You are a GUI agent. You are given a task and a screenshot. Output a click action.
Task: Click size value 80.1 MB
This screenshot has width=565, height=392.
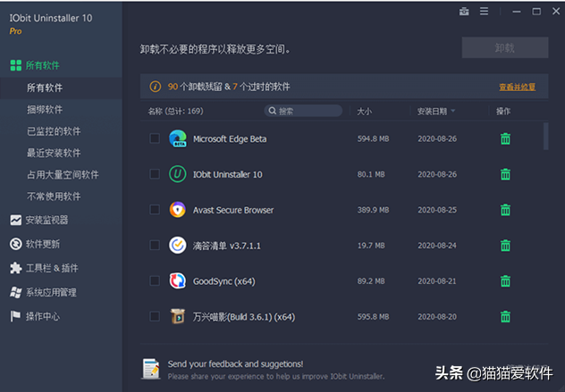click(371, 174)
